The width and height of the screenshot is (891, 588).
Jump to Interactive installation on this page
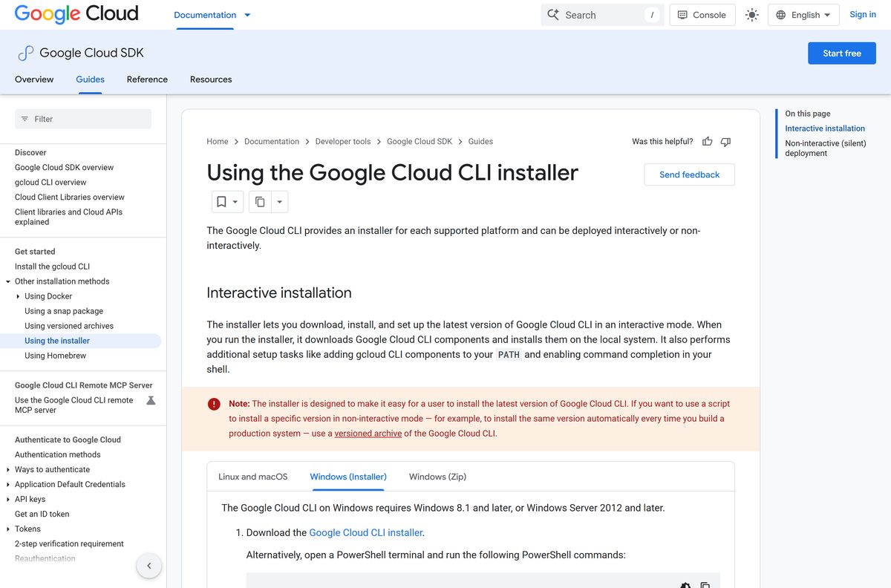click(x=825, y=128)
